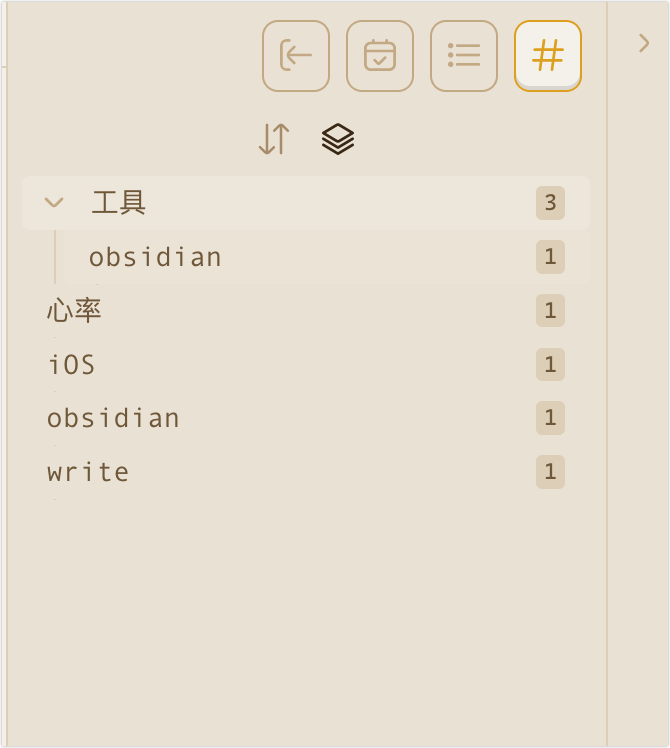Open the backlinks panel icon
Screen dimensions: 670x748
click(x=296, y=56)
